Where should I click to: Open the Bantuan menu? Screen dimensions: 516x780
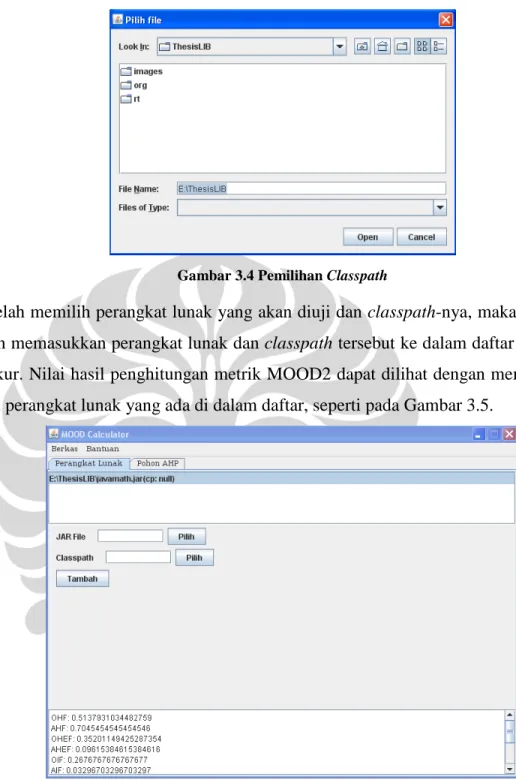[103, 448]
